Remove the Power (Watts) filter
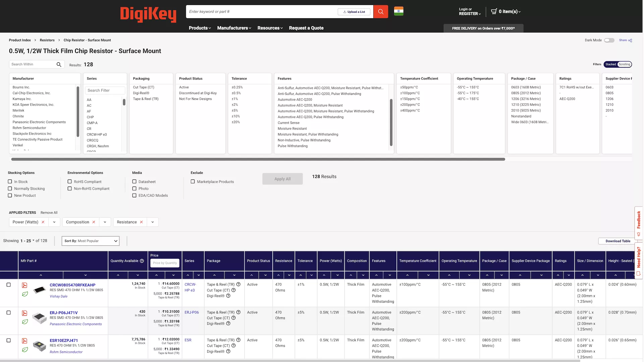 [x=43, y=222]
